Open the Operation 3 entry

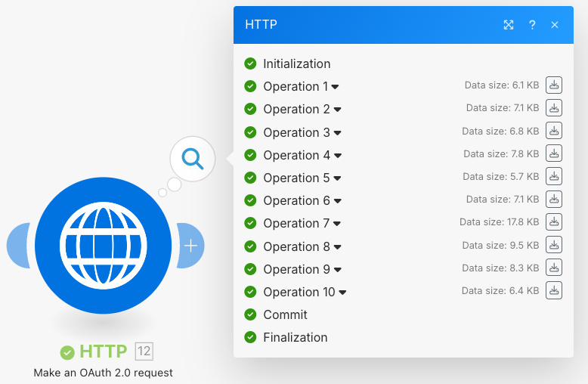click(x=296, y=132)
